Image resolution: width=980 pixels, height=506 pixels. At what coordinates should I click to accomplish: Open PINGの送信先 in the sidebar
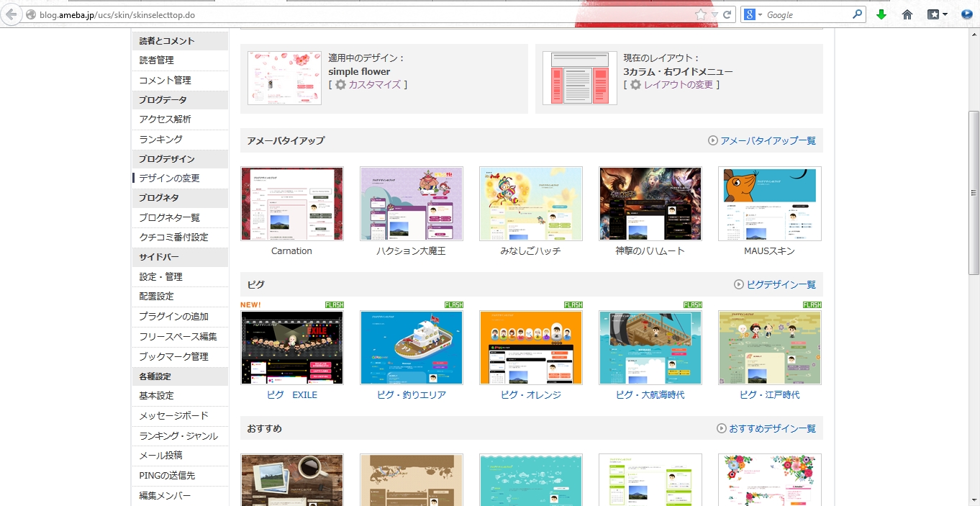[167, 475]
